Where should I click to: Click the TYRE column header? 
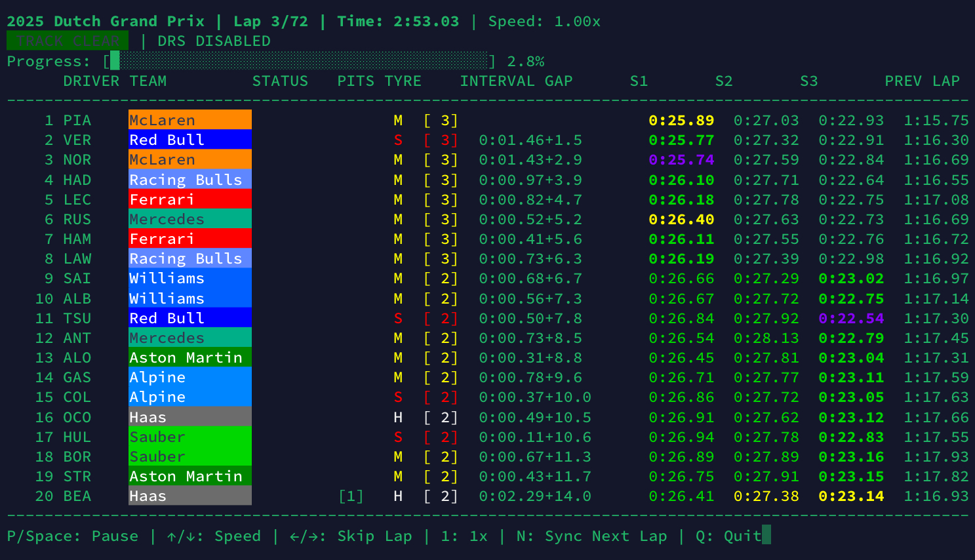pos(403,81)
